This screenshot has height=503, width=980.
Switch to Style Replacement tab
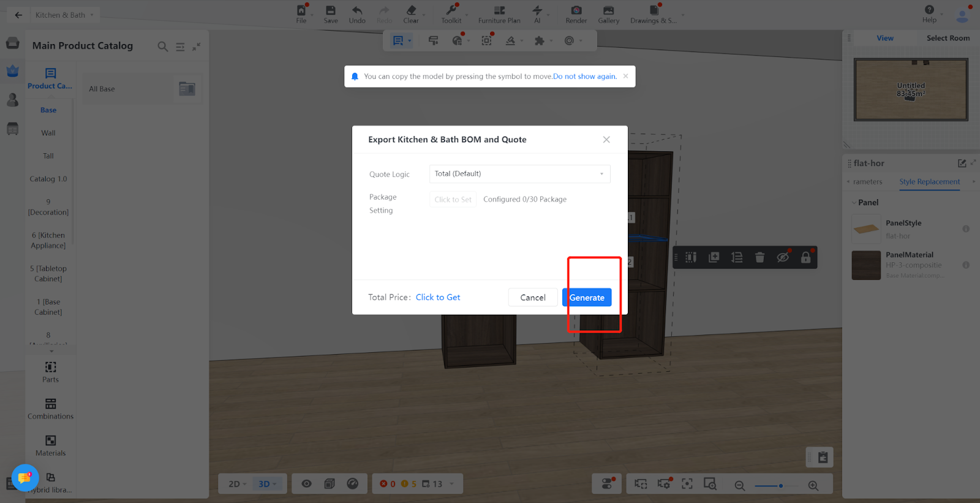(x=929, y=182)
